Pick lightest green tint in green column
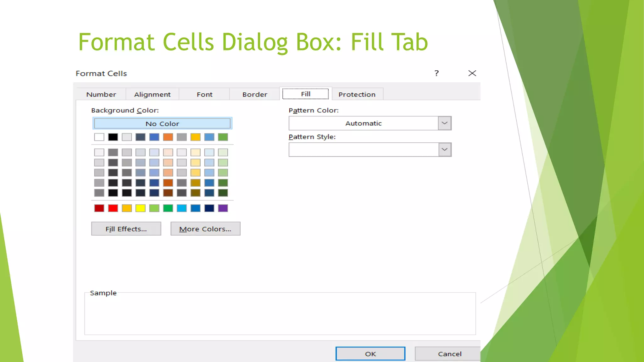 point(223,152)
